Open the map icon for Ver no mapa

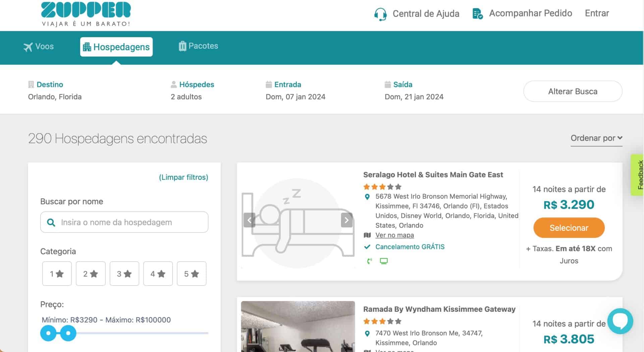click(x=368, y=235)
